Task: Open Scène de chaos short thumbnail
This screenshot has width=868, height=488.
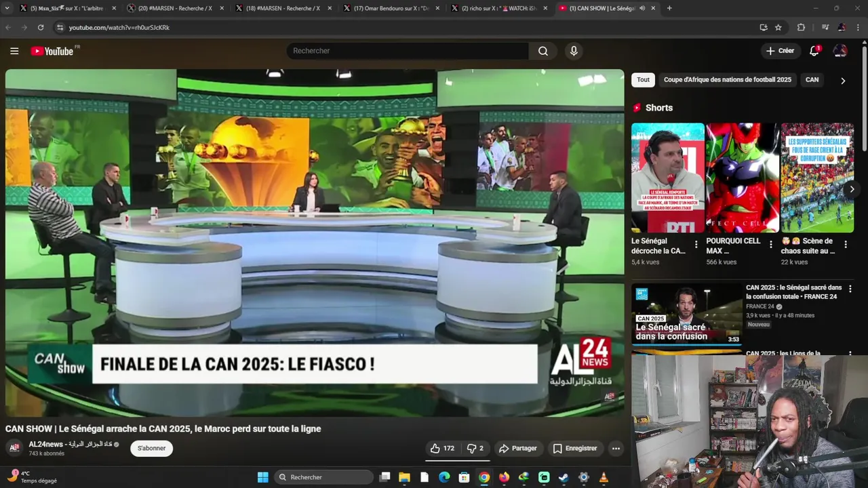Action: click(x=817, y=178)
